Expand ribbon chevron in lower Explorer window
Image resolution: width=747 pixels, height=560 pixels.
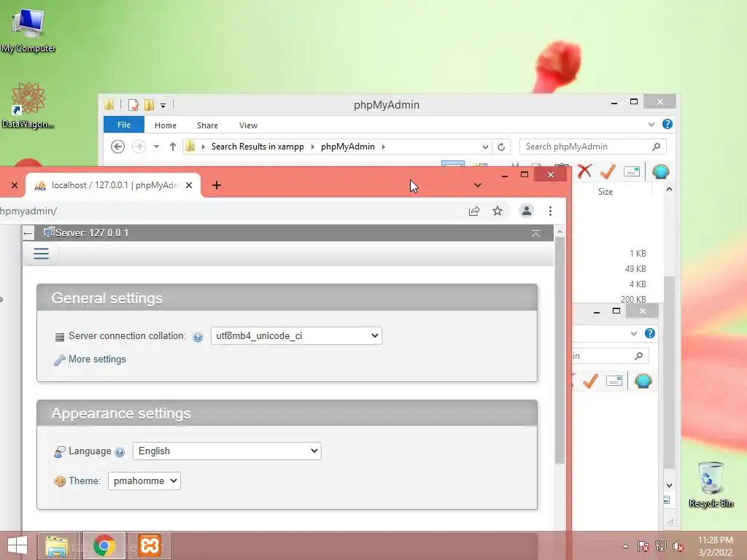(x=634, y=333)
